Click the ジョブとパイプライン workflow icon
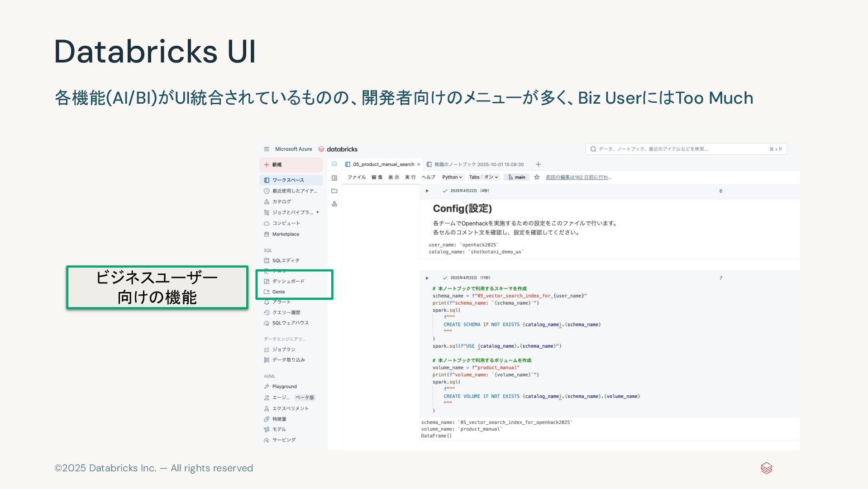This screenshot has height=489, width=868. 267,212
